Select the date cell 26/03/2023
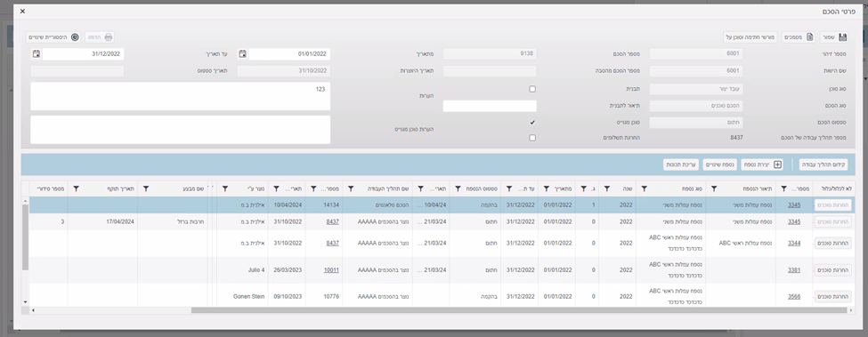868x337 pixels. [x=287, y=270]
